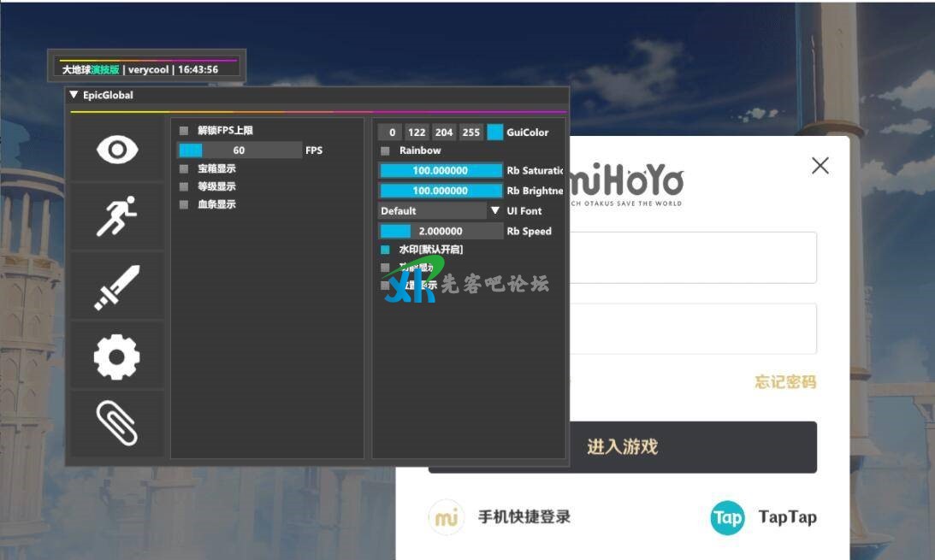Viewport: 935px width, 560px height.
Task: Click the TapTap login icon
Action: 727,517
